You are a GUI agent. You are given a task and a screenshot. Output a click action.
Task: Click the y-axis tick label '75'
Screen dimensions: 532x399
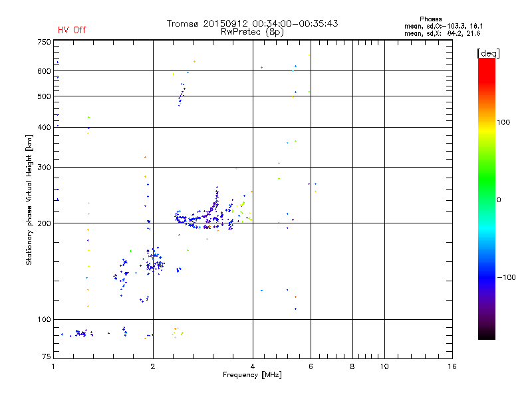[47, 356]
